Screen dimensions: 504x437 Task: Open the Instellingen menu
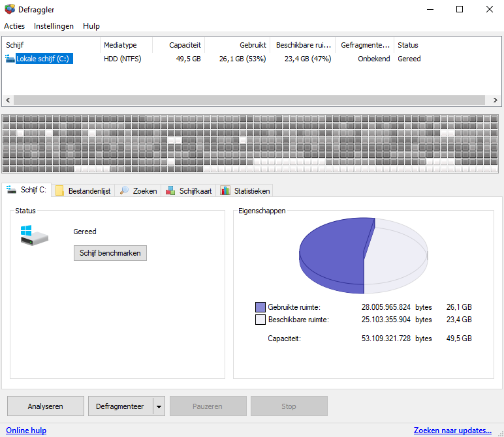(x=54, y=26)
